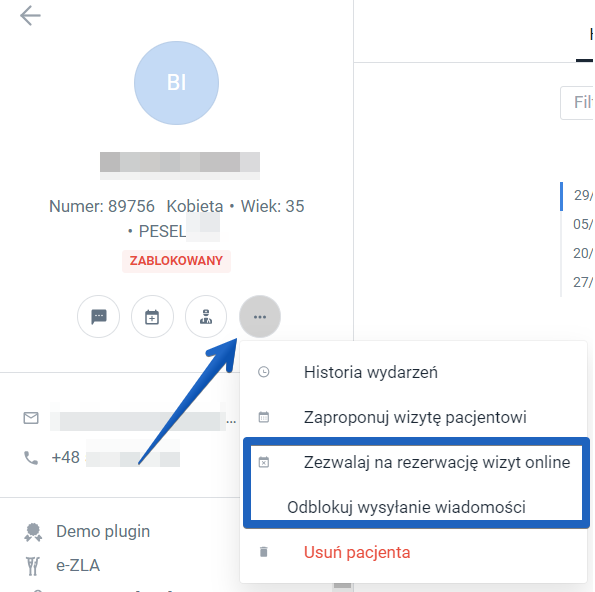Click the Wiek: 35 text

coord(272,206)
